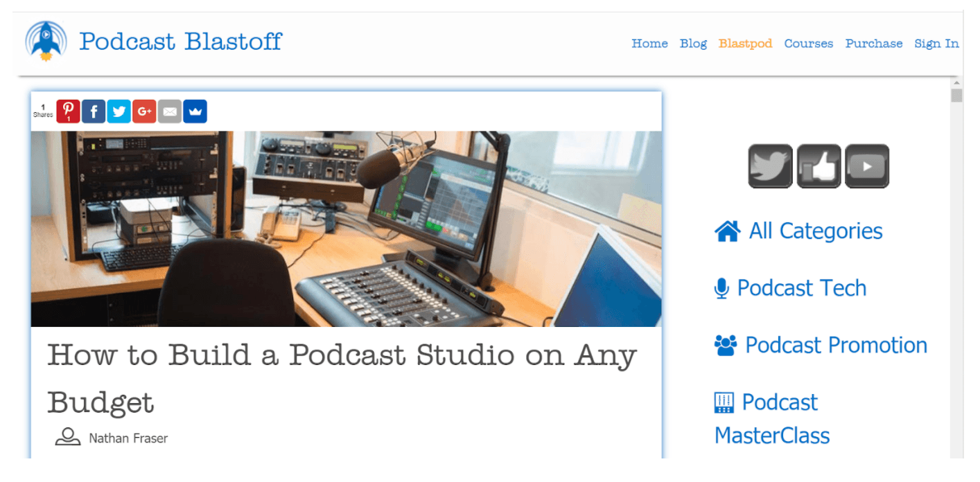Viewport: 980px width, 482px height.
Task: Click the Podcast Blastoff rocket logo
Action: [x=46, y=41]
